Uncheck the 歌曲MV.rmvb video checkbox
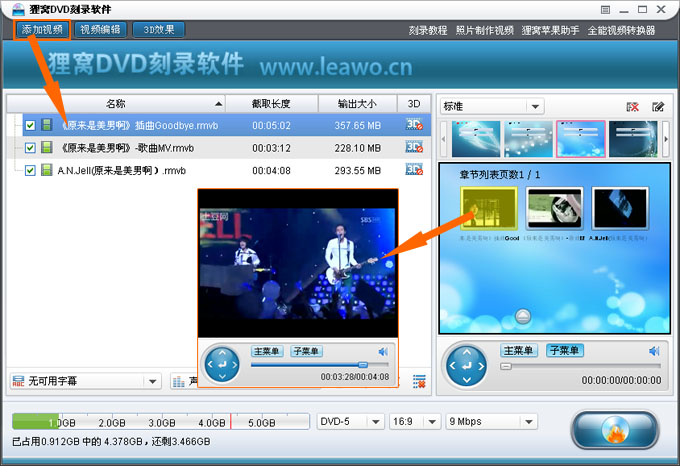The height and width of the screenshot is (466, 680). [x=30, y=148]
